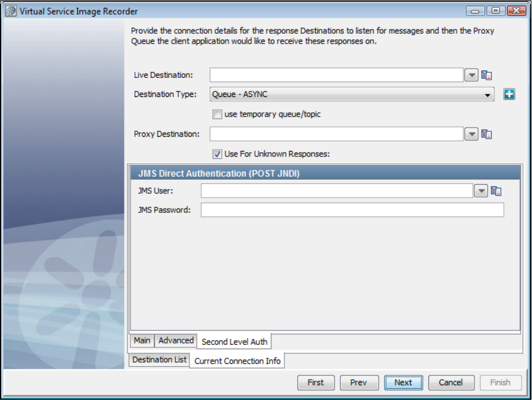532x400 pixels.
Task: Click the blue plus icon beside Destination Type
Action: (x=509, y=94)
